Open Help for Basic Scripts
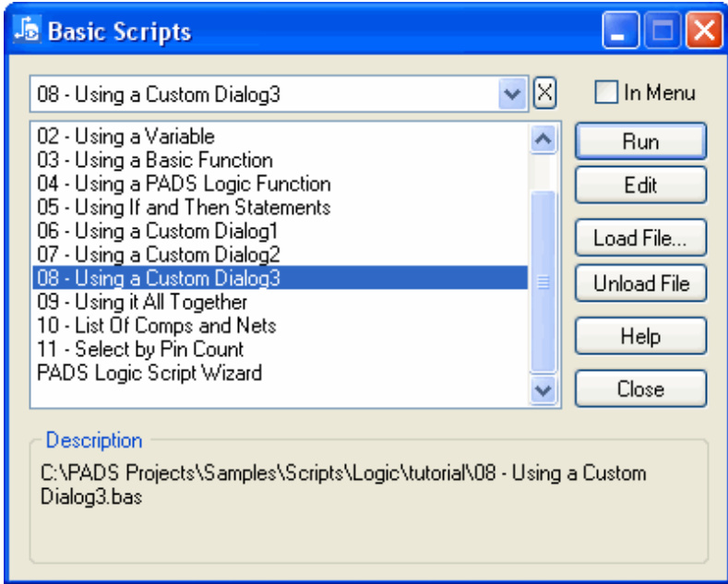 tap(640, 336)
